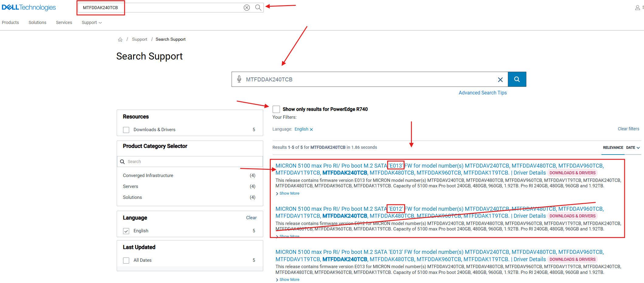Open the Products menu
Viewport: 644px width, 283px height.
(x=10, y=22)
